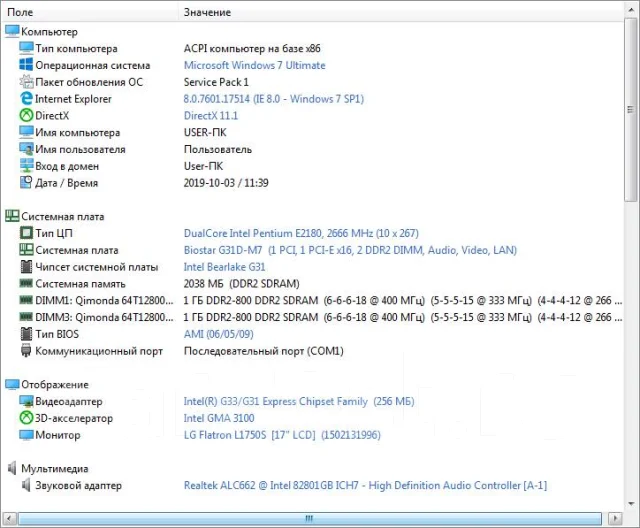Viewport: 640px width, 528px height.
Task: Open the Microsoft Windows 7 Ultimate link
Action: tap(254, 65)
